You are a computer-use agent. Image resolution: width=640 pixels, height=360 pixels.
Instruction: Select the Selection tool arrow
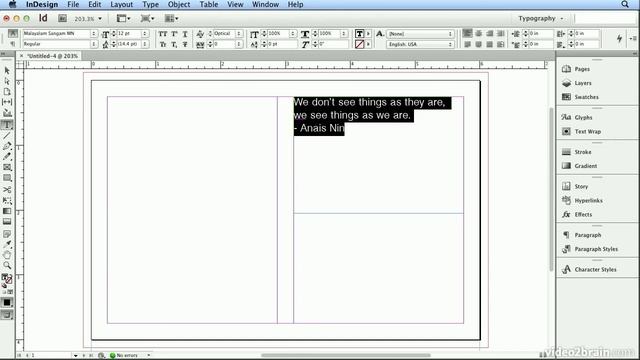coord(7,71)
